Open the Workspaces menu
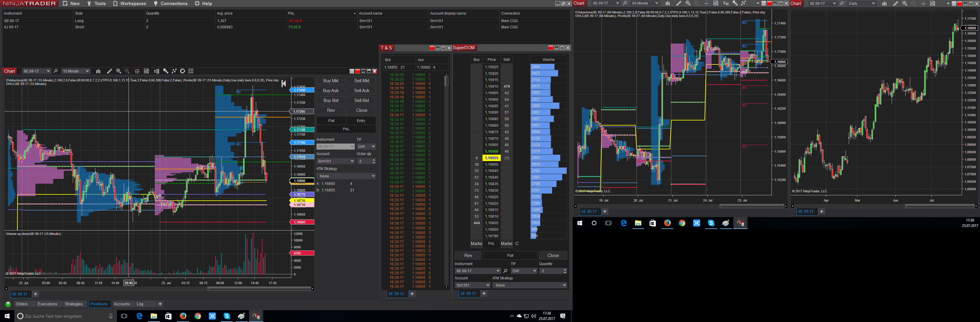This screenshot has width=980, height=322. pos(129,3)
